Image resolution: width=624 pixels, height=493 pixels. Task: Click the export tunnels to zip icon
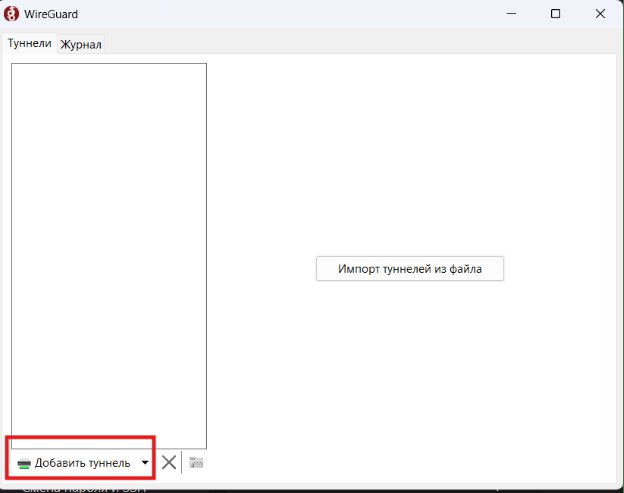point(196,463)
